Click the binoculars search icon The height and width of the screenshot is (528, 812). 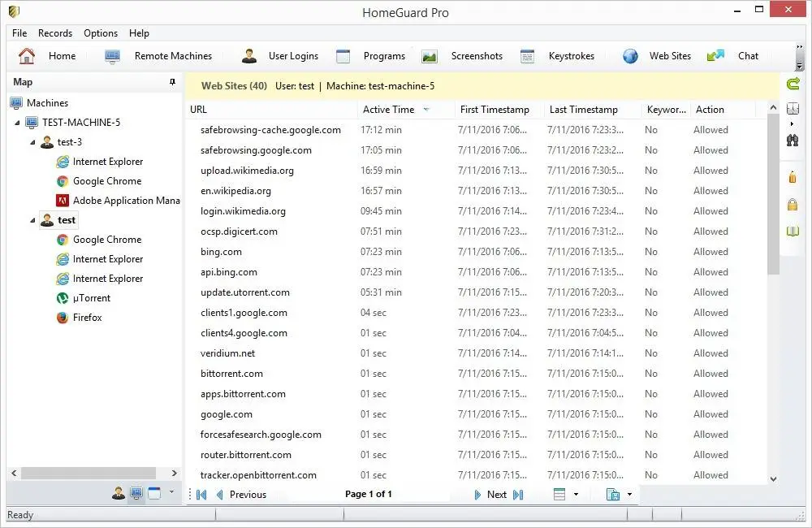point(793,140)
